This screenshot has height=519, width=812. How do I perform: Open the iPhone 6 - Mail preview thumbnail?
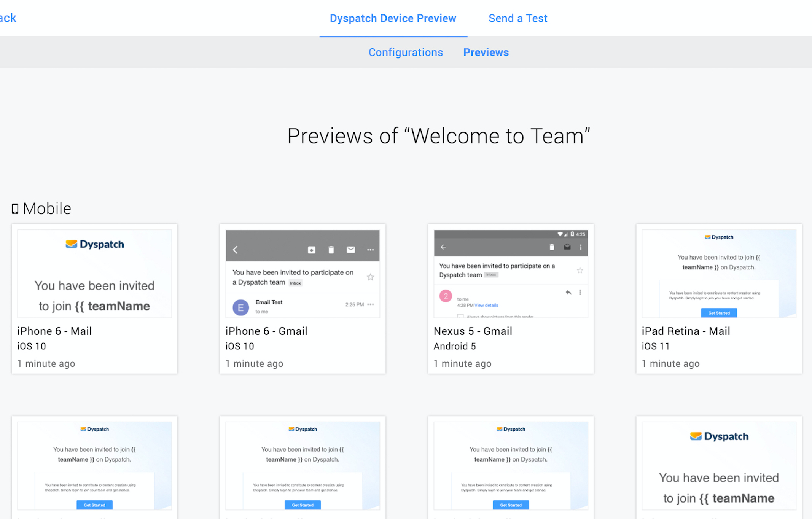94,274
